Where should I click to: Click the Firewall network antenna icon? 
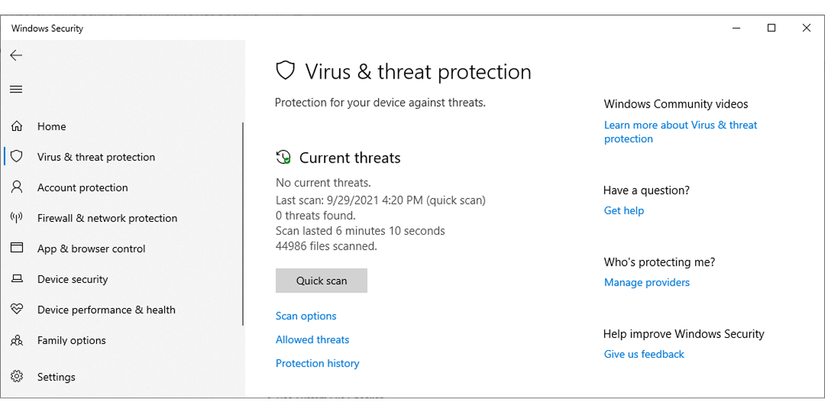pyautogui.click(x=17, y=218)
